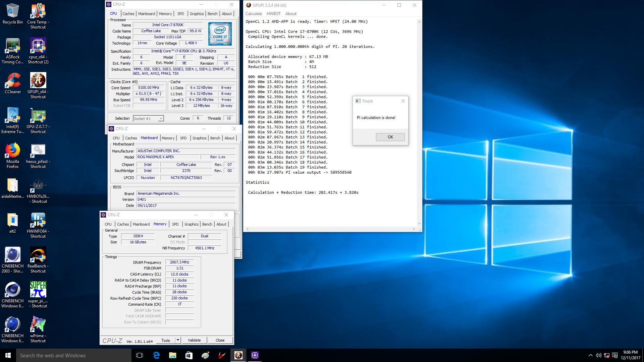Screen dimensions: 644x362
Task: Launch Intel Extreme Tuning Utility icon
Action: click(13, 121)
